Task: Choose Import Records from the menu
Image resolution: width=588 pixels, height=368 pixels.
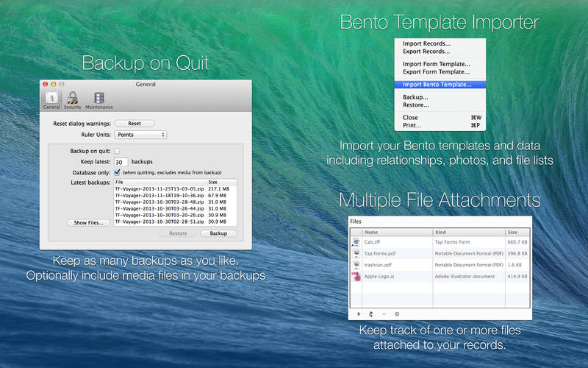Action: [x=427, y=43]
